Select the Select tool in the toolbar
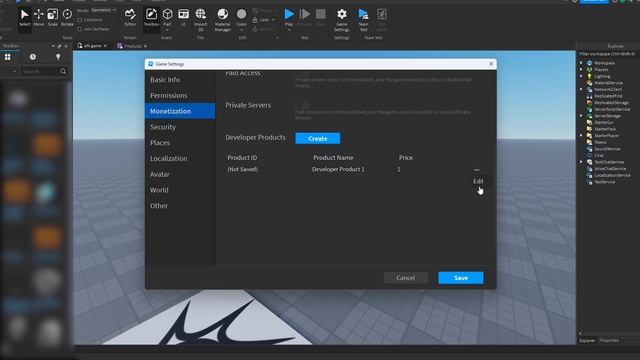Image resolution: width=640 pixels, height=360 pixels. tap(24, 18)
